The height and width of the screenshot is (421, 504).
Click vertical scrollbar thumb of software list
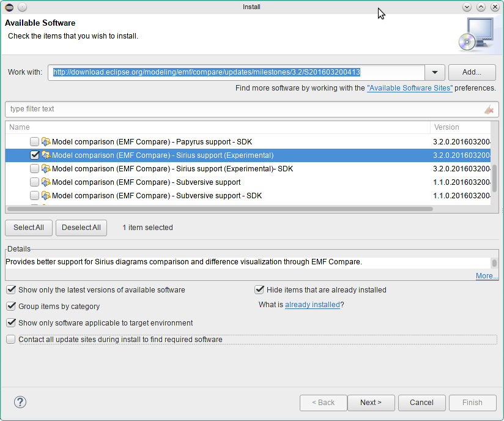click(x=495, y=179)
